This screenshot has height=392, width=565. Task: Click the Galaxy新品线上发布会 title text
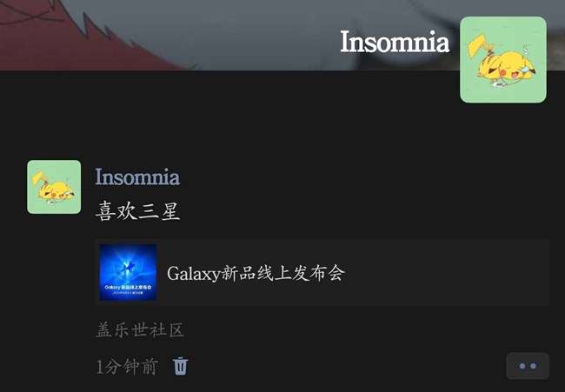(256, 273)
